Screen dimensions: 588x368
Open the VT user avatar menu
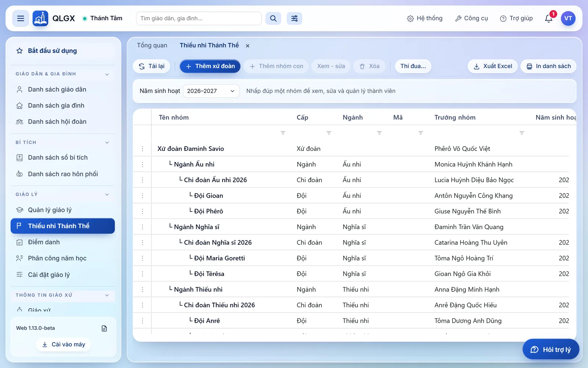(x=568, y=18)
